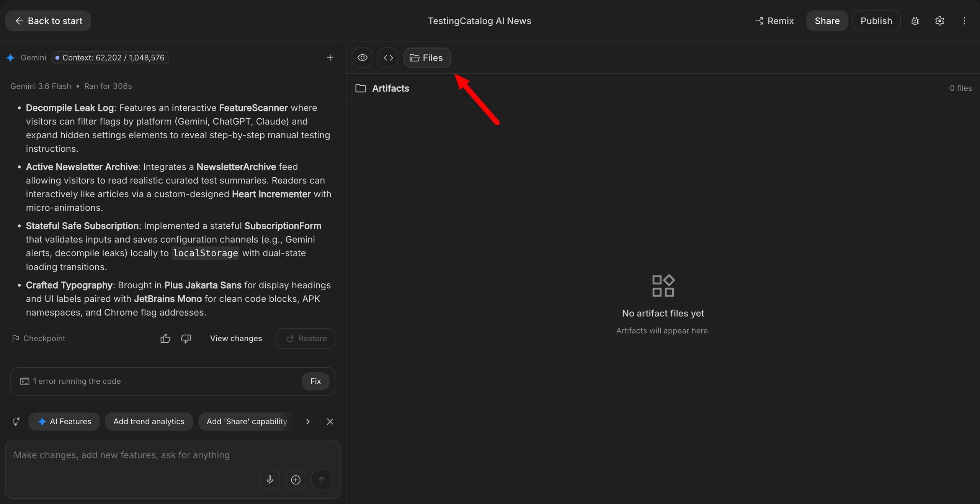Open the bug debug icon

click(x=915, y=21)
